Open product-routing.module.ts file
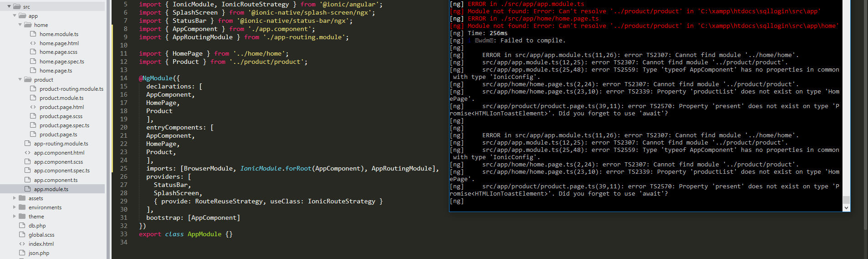The width and height of the screenshot is (868, 259). coord(71,89)
